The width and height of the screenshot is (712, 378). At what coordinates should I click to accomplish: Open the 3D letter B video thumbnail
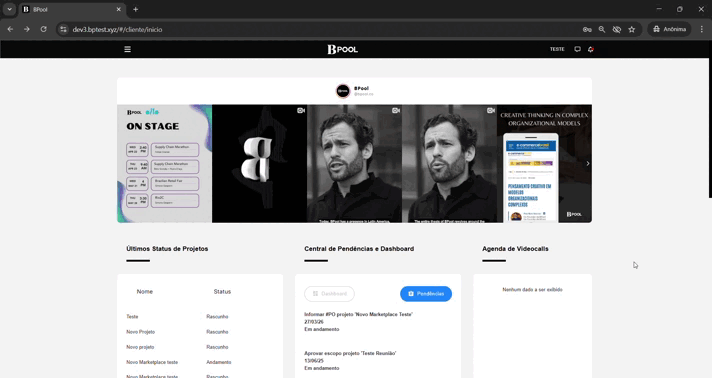click(259, 164)
